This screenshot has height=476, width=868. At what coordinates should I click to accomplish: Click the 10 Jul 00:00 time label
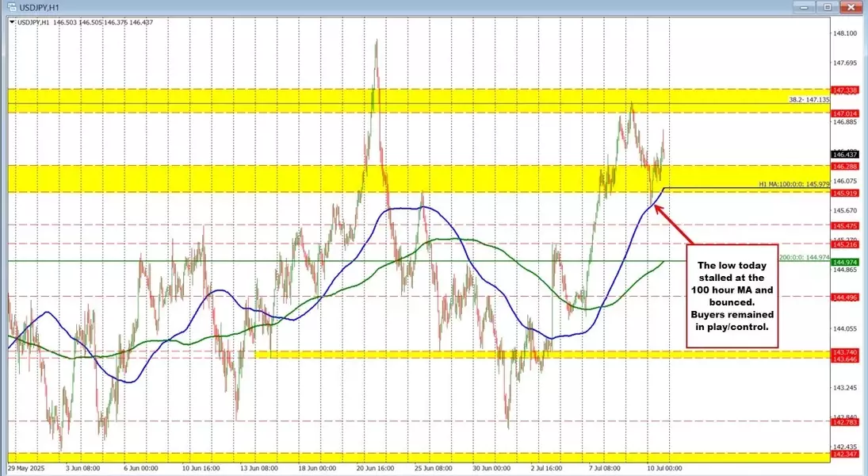[x=664, y=468]
